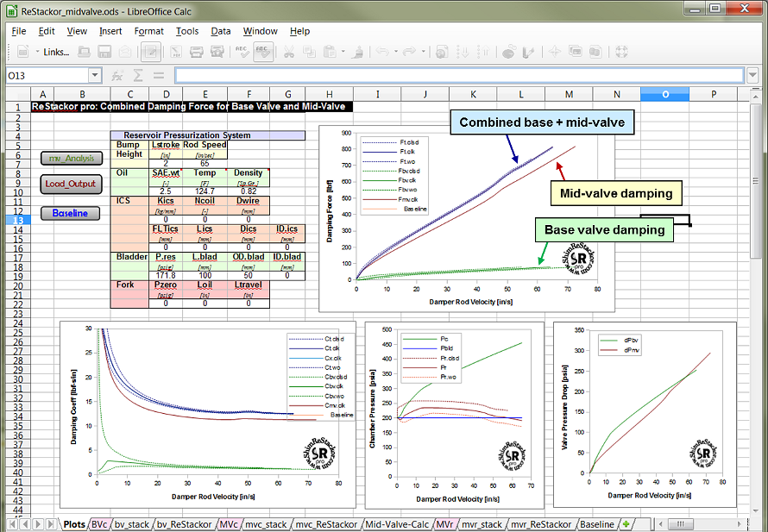Screen dimensions: 768x532
Task: Click the vertical scrollbar thumb
Action: pos(755,181)
